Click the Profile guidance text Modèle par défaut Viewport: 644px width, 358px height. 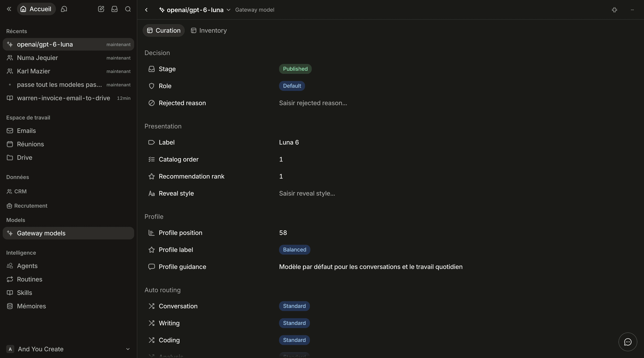(371, 267)
